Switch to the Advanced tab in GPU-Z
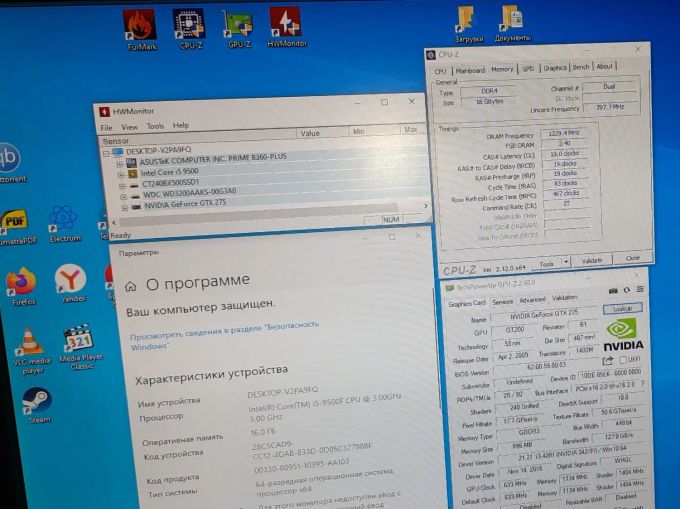 pyautogui.click(x=532, y=300)
